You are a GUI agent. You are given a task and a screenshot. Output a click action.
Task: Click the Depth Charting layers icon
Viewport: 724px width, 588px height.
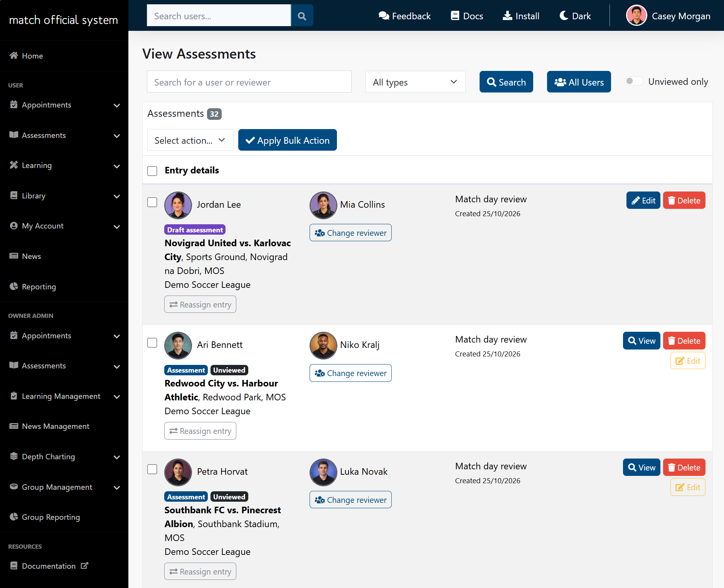pyautogui.click(x=14, y=456)
